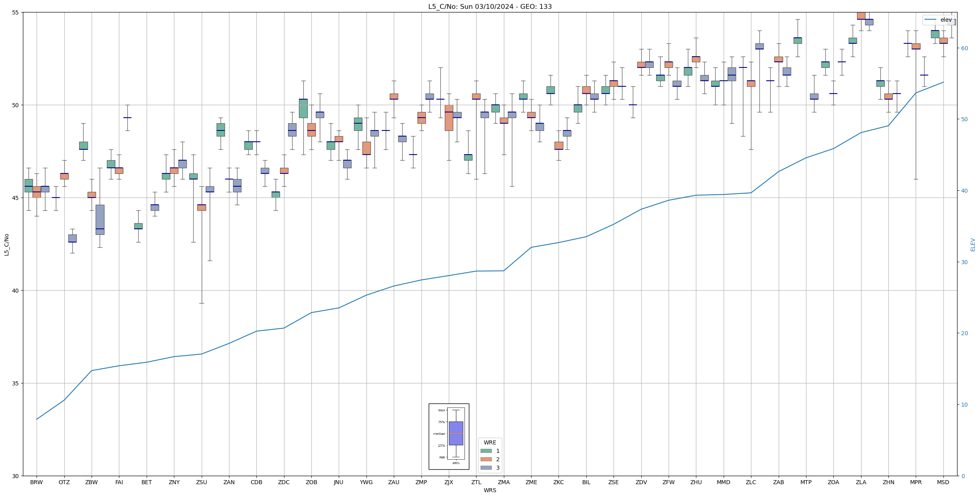Click the ZJX x-axis station label

pos(449,482)
